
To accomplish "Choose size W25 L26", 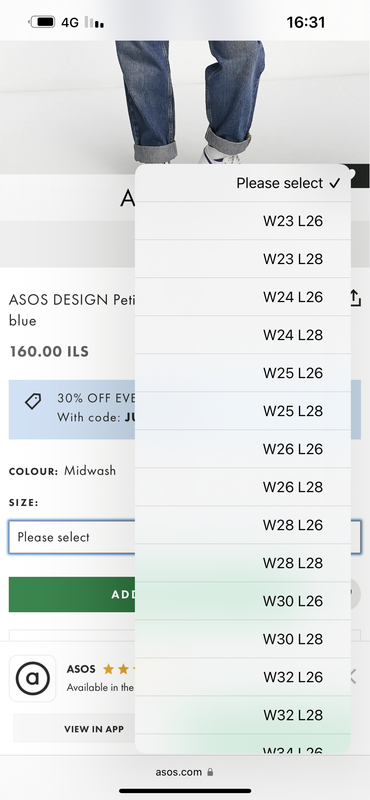I will (243, 373).
